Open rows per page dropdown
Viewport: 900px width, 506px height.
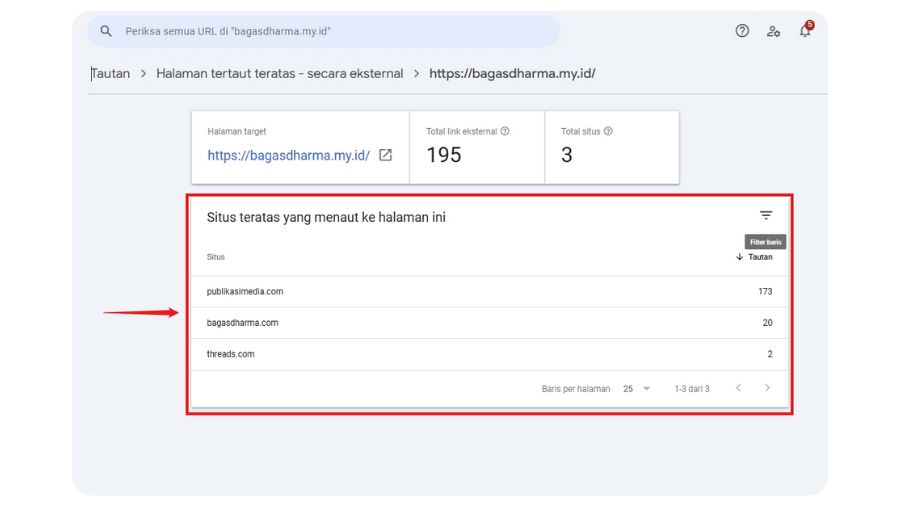coord(637,388)
